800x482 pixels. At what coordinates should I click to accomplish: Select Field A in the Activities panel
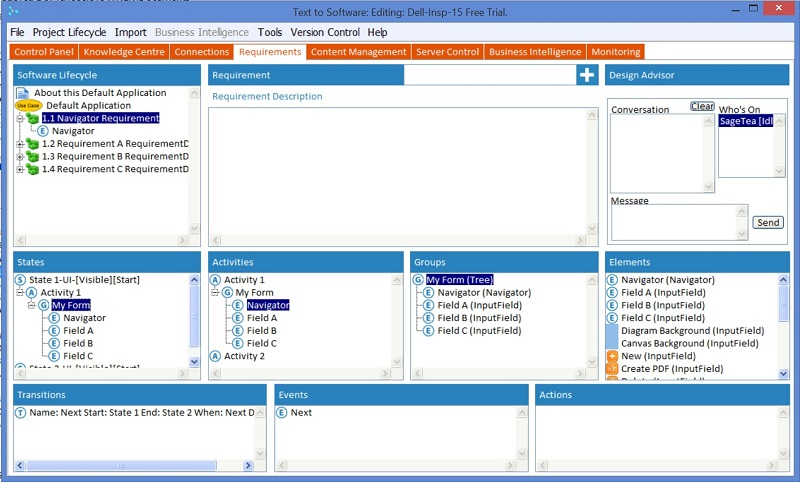pyautogui.click(x=262, y=318)
